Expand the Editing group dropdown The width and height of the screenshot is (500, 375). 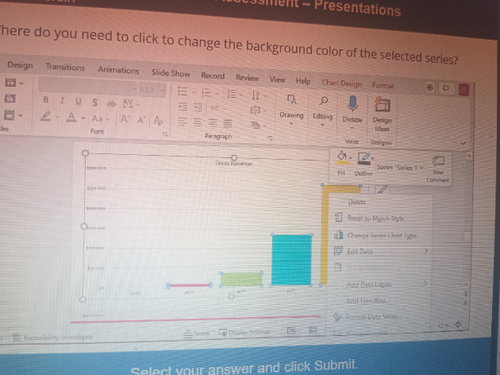coord(322,125)
